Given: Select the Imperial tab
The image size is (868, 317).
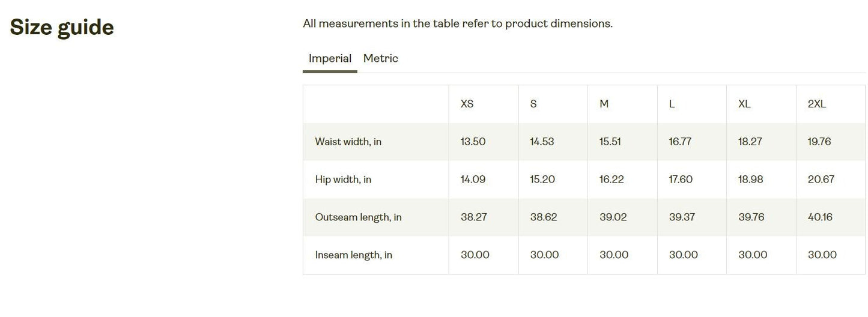Looking at the screenshot, I should click(x=330, y=58).
